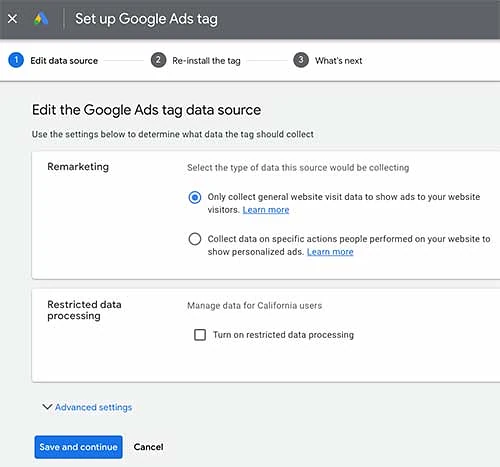Click Save and continue button

pyautogui.click(x=78, y=447)
